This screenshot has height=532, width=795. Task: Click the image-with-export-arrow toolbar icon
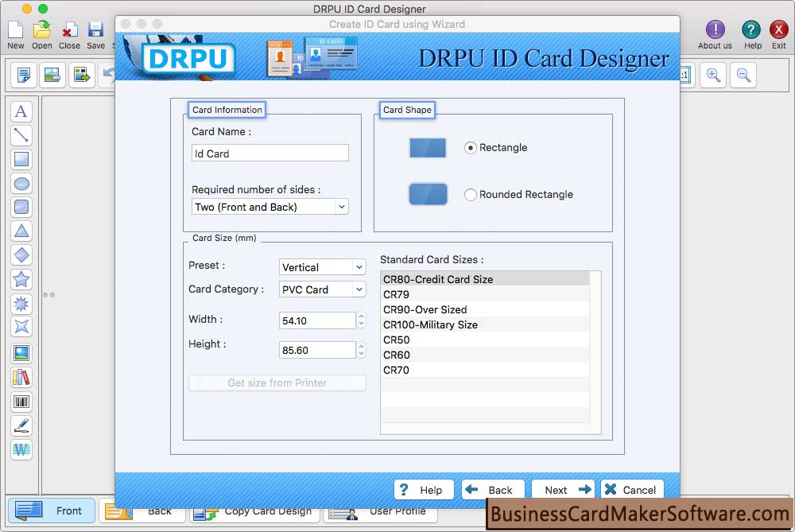tap(82, 75)
